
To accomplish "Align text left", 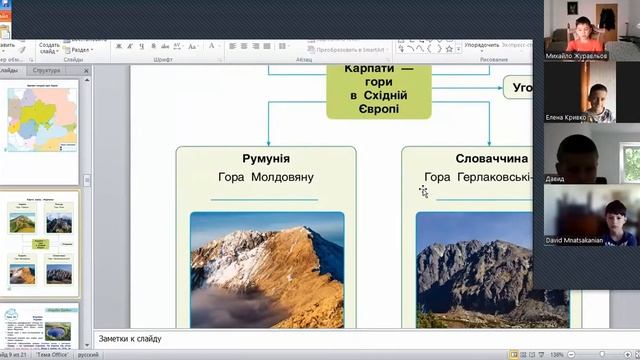I will [232, 47].
